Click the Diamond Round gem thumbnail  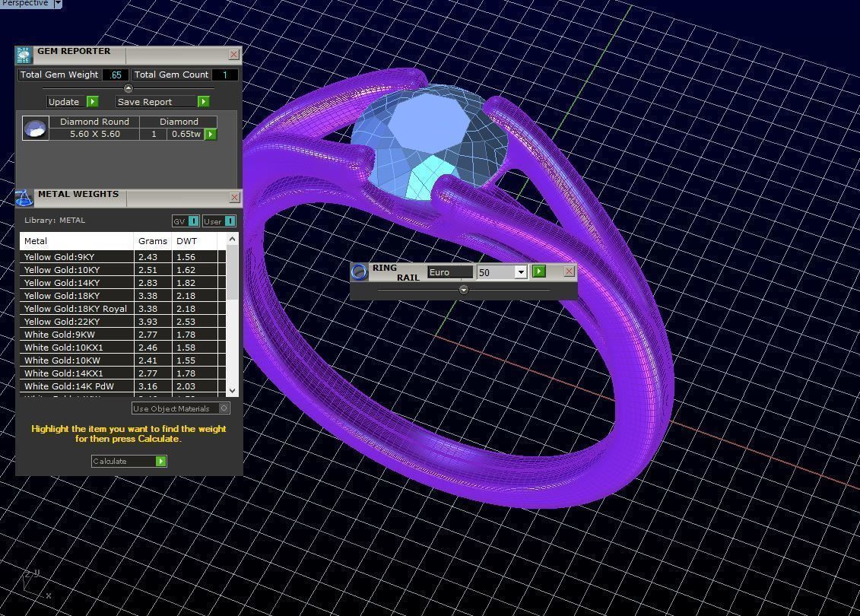point(36,129)
